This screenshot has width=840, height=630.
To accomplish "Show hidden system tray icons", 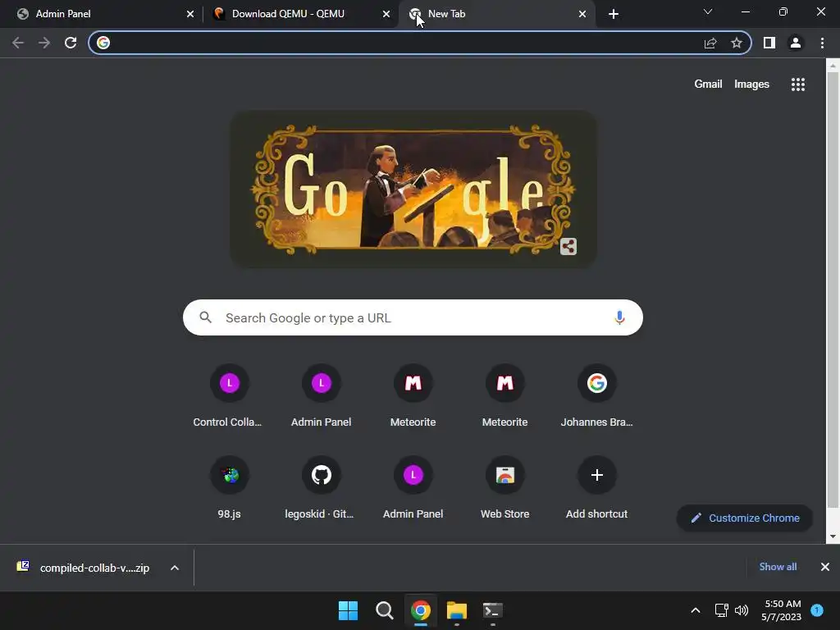I will pyautogui.click(x=696, y=610).
